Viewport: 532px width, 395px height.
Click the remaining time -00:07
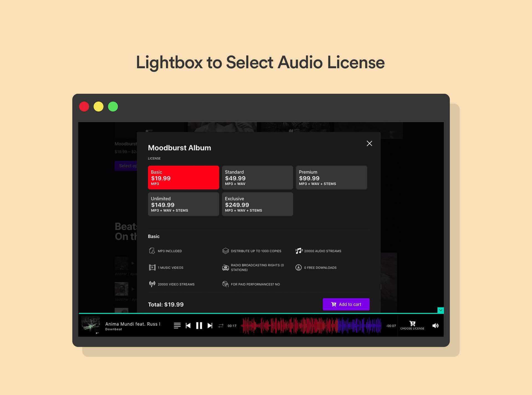click(391, 326)
